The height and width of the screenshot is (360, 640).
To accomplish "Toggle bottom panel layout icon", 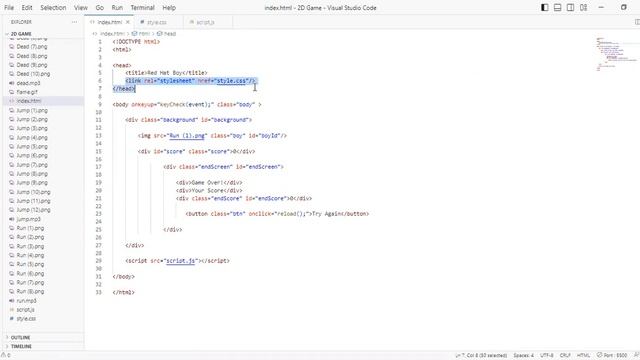I will [558, 7].
